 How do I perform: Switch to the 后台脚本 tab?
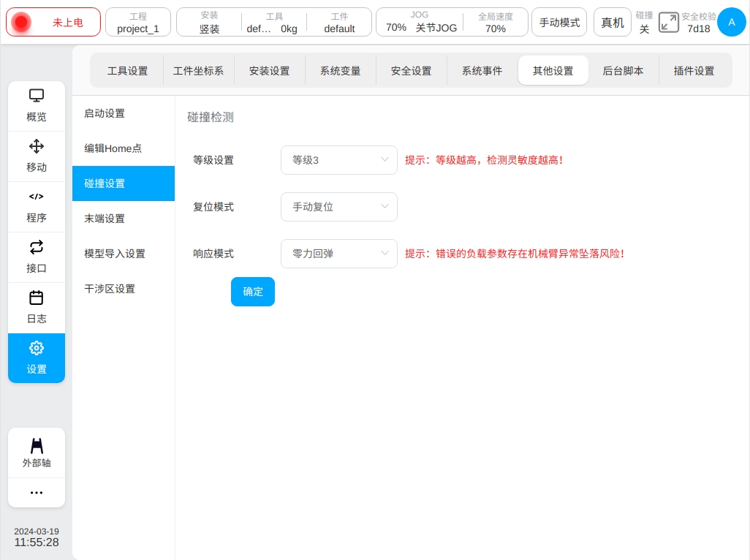[623, 71]
